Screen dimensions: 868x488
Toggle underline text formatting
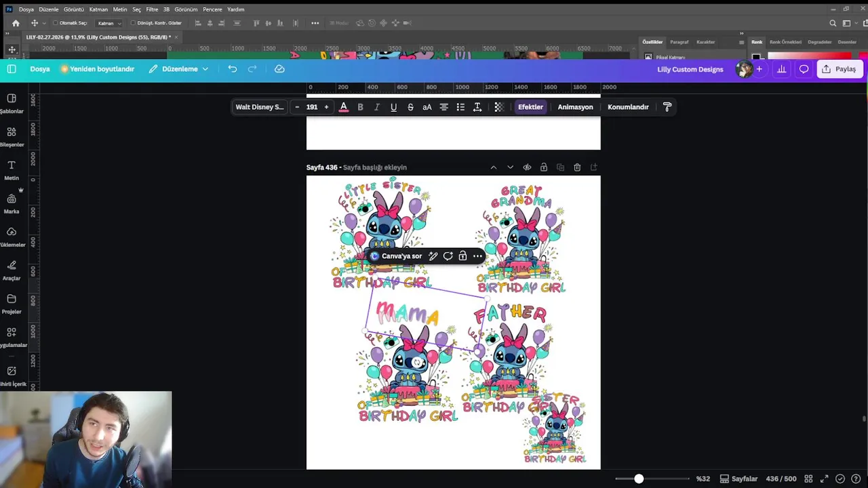pos(393,107)
